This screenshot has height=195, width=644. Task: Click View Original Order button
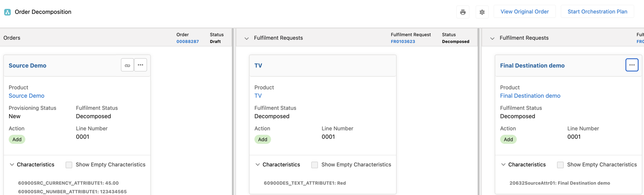pyautogui.click(x=524, y=11)
